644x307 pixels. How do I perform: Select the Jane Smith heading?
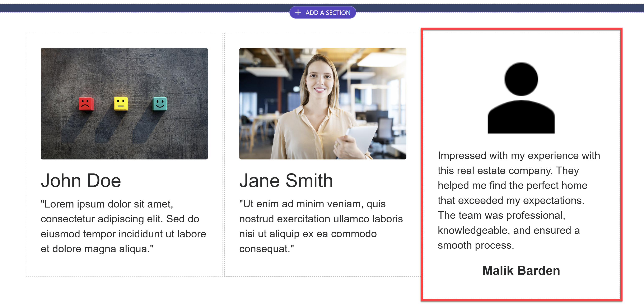(x=286, y=181)
